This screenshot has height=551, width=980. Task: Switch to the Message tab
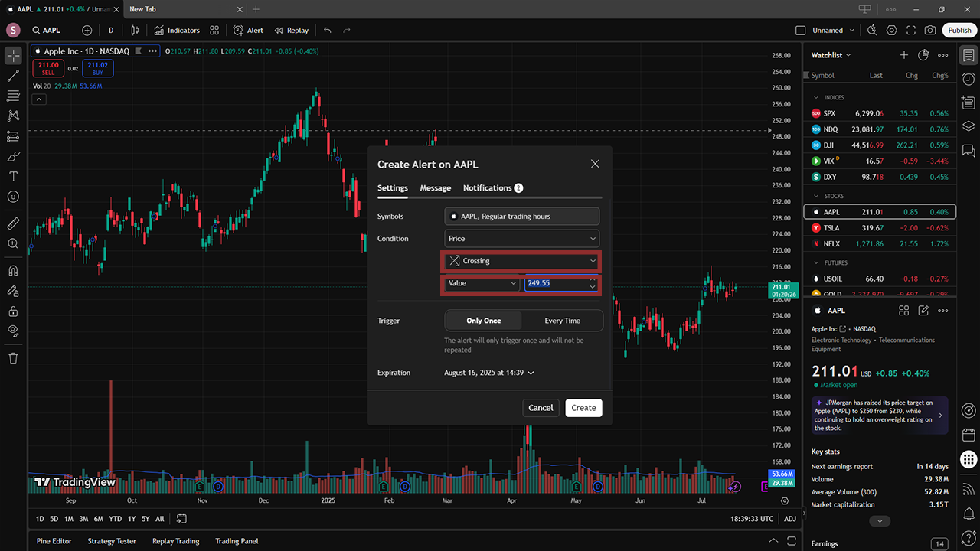[435, 188]
